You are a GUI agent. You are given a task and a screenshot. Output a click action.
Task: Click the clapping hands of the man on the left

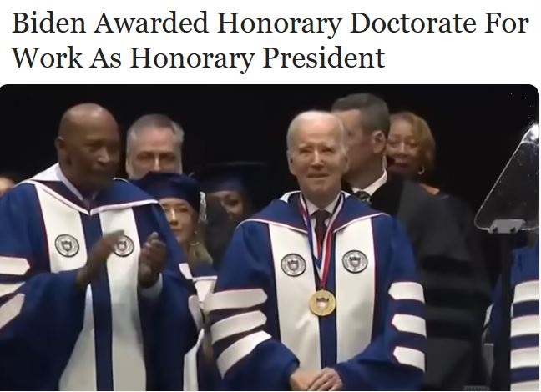126,257
